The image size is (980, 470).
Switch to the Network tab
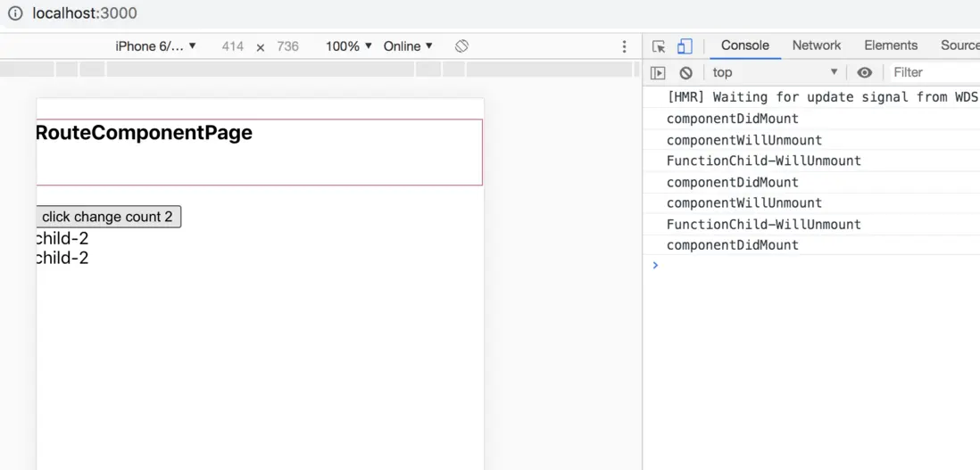coord(817,45)
